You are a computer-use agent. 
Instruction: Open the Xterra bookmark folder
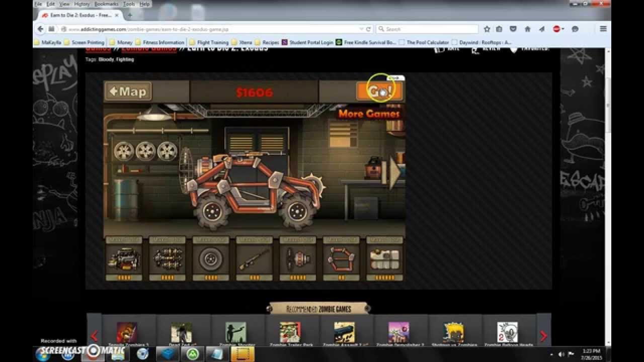click(x=242, y=43)
